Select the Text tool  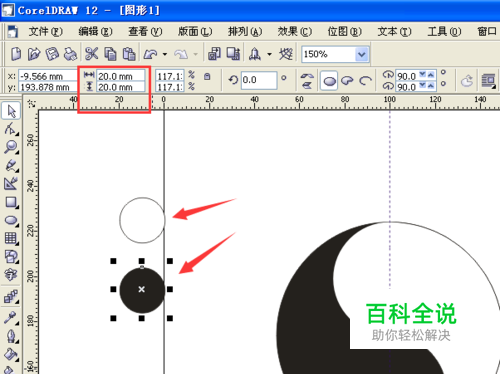11,275
